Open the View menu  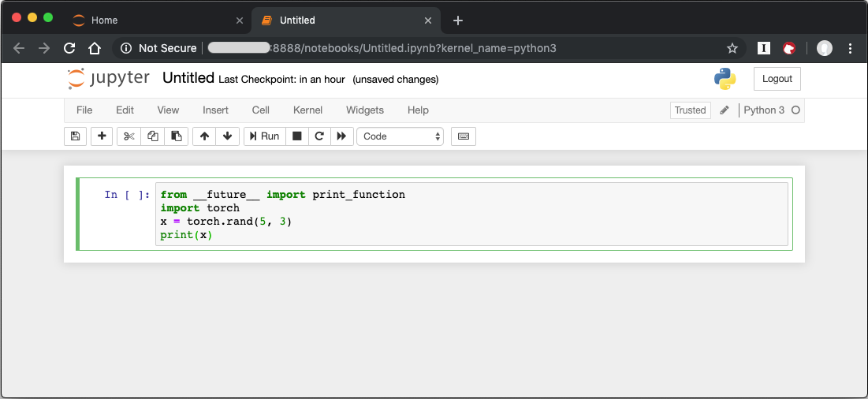click(168, 110)
